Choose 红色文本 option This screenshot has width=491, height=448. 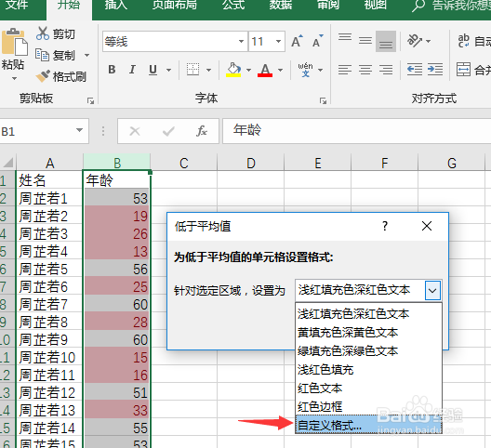pos(368,389)
